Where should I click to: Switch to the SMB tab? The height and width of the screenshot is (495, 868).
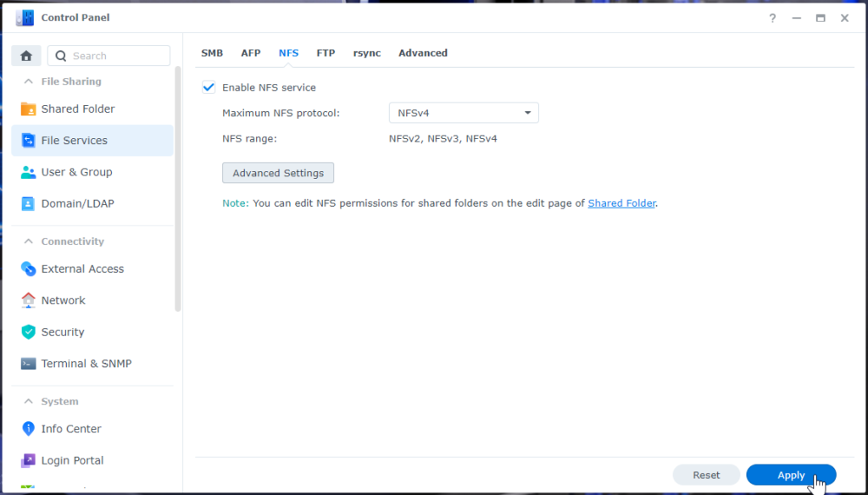click(212, 53)
